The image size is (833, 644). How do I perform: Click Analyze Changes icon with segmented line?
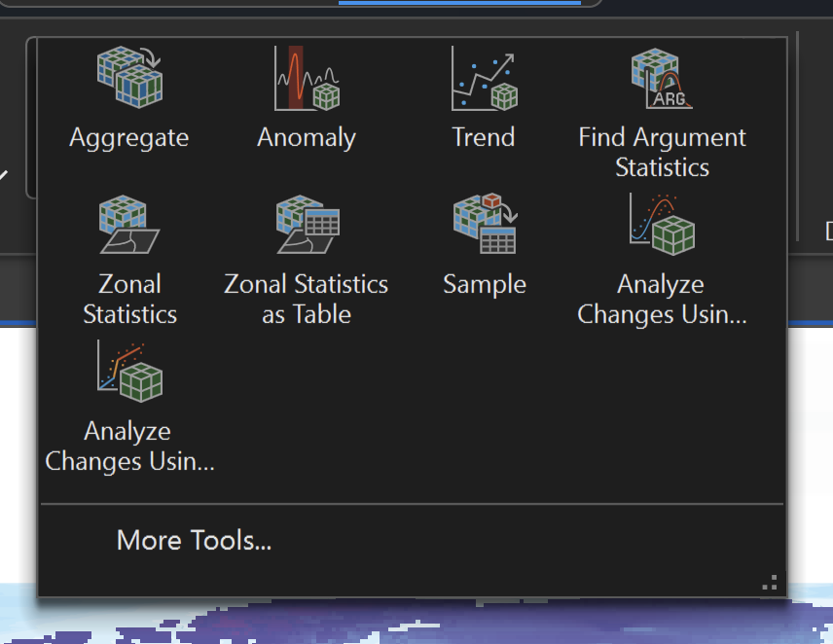pos(129,372)
